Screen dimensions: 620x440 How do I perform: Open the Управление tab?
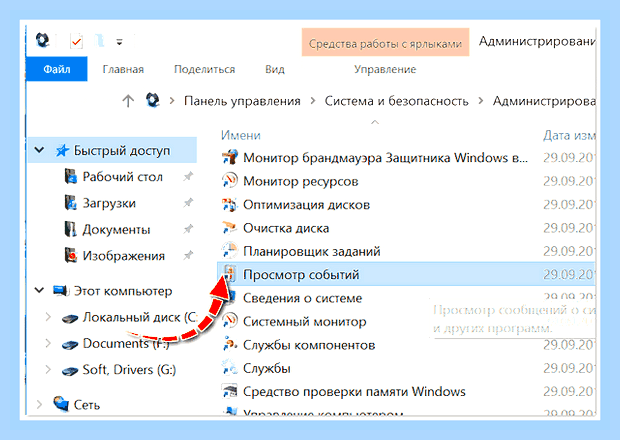point(385,69)
